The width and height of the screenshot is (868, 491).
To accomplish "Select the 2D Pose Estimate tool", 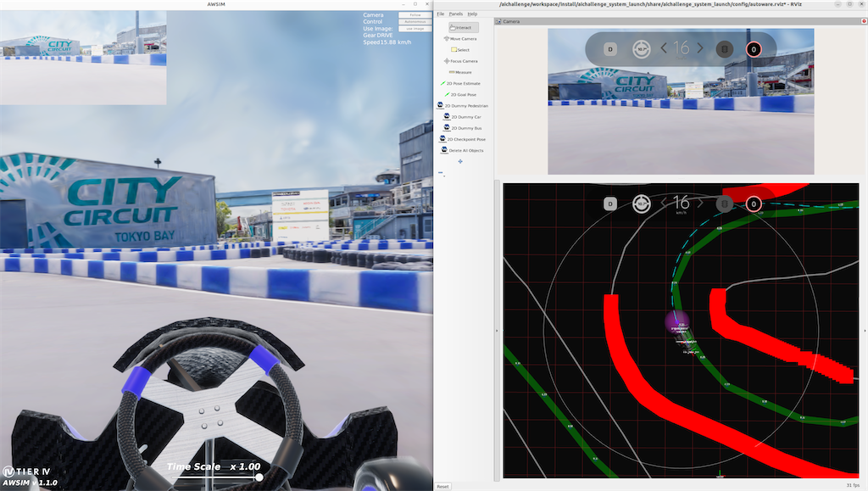I will pyautogui.click(x=460, y=84).
